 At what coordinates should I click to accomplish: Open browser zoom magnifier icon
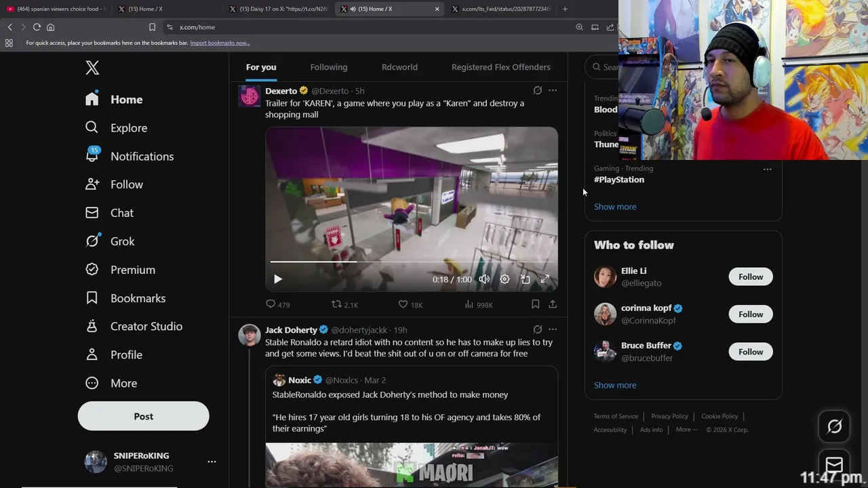(x=579, y=27)
